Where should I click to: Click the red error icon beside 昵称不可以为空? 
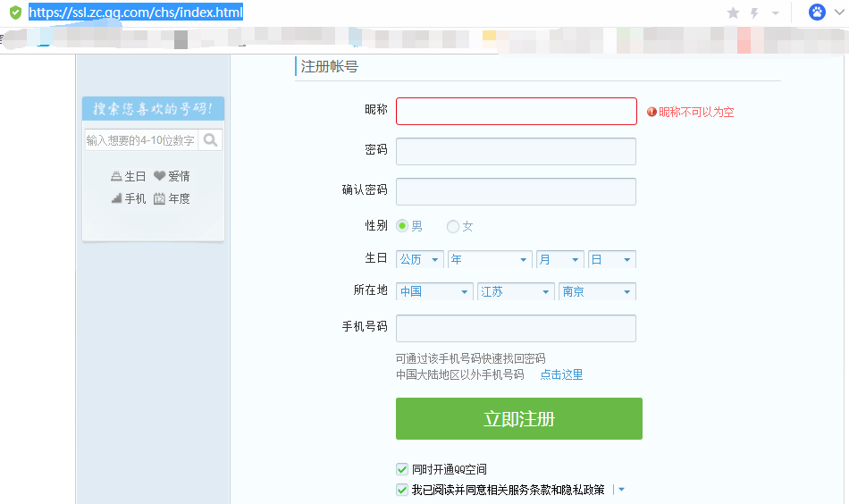pos(651,112)
